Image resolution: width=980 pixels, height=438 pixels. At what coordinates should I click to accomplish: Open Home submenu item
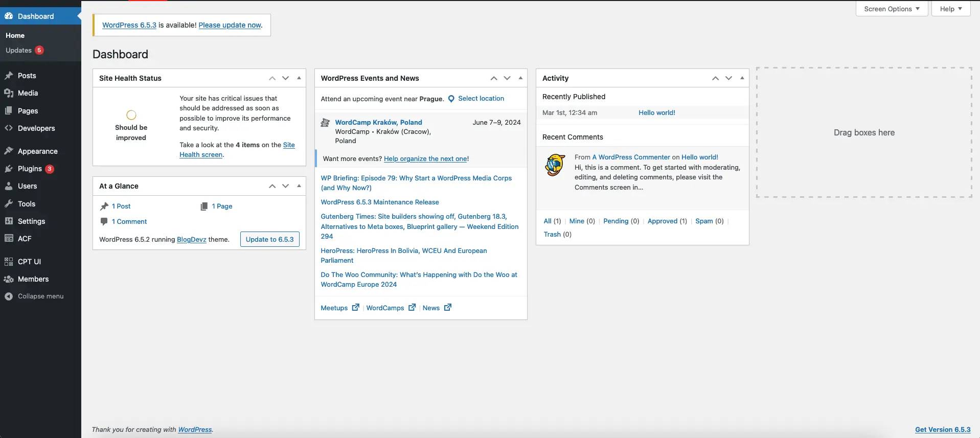tap(15, 35)
